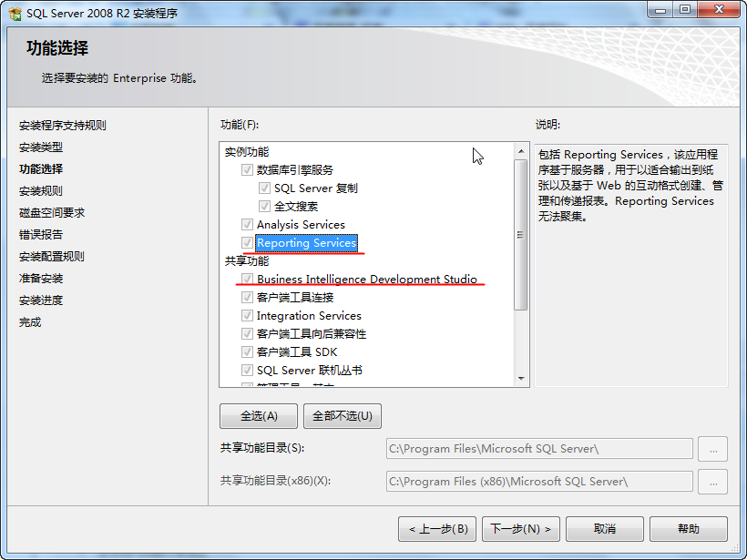Click 下一步(N) to continue
Screen dimensions: 747x560
coord(521,529)
